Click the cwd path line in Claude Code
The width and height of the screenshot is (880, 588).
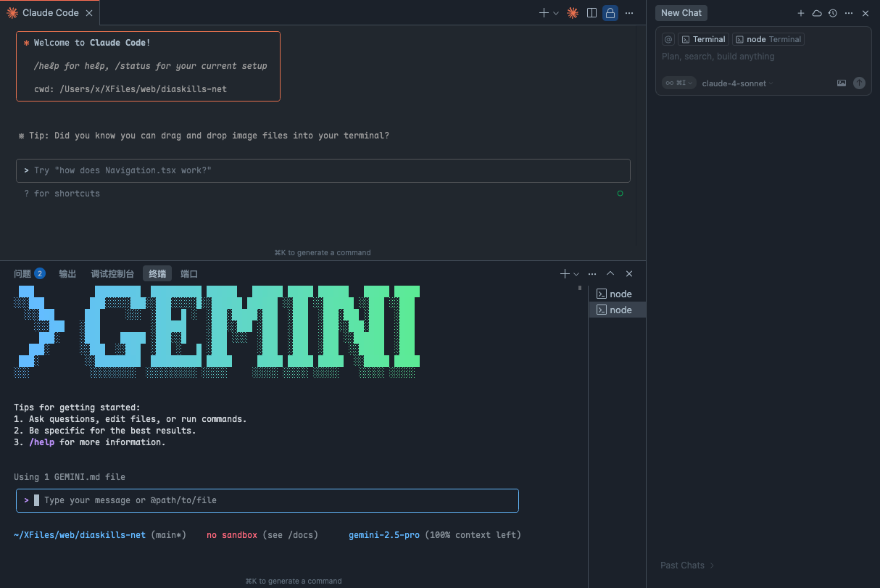130,89
